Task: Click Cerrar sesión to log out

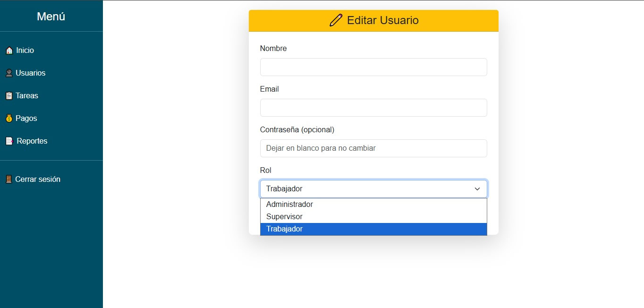Action: 37,179
